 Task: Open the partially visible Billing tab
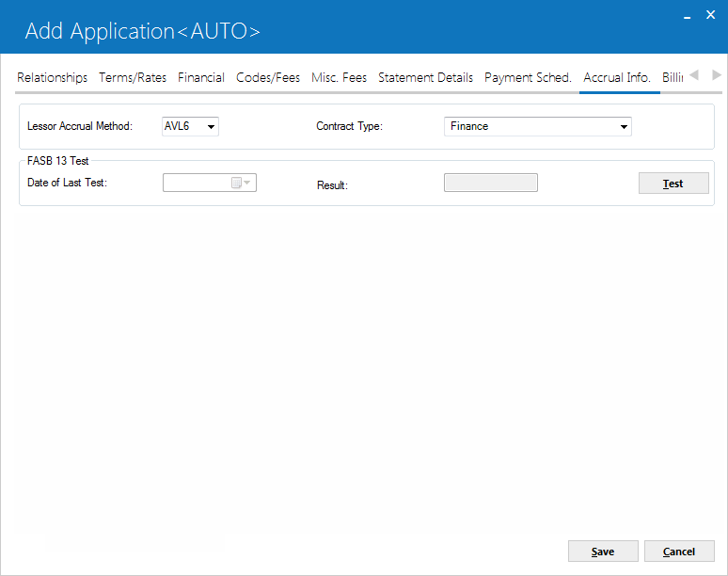pyautogui.click(x=673, y=77)
